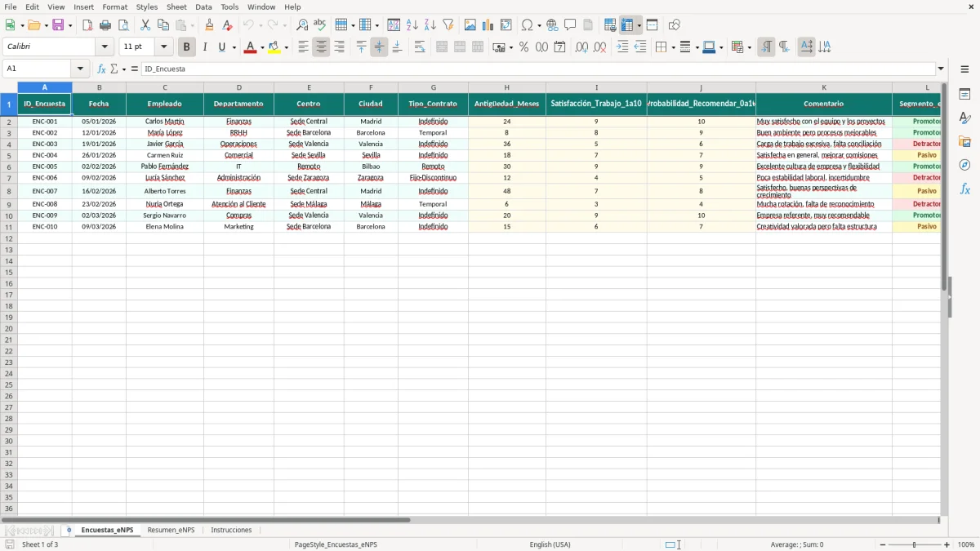Cut the selection with scissors icon
980x551 pixels.
tap(145, 25)
